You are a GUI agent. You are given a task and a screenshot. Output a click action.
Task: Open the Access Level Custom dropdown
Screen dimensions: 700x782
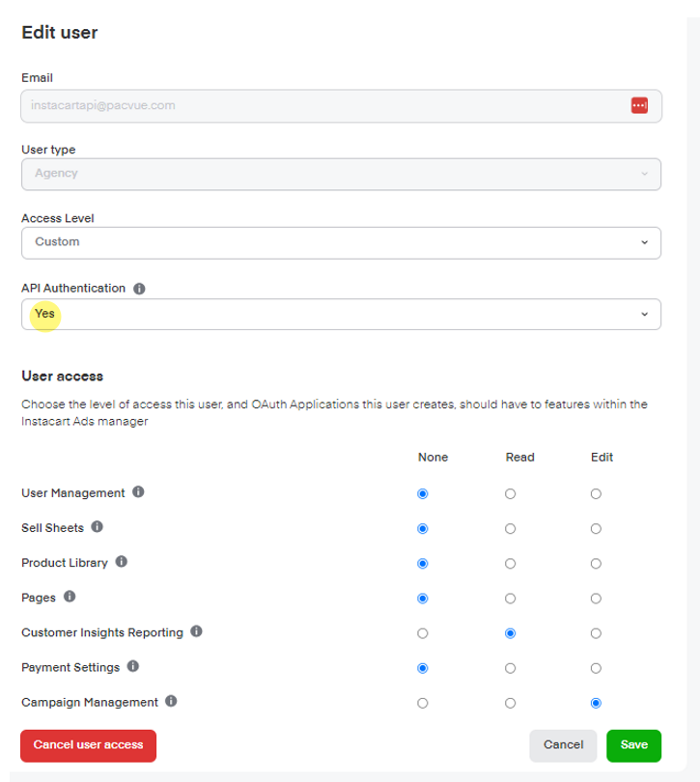[x=341, y=243]
